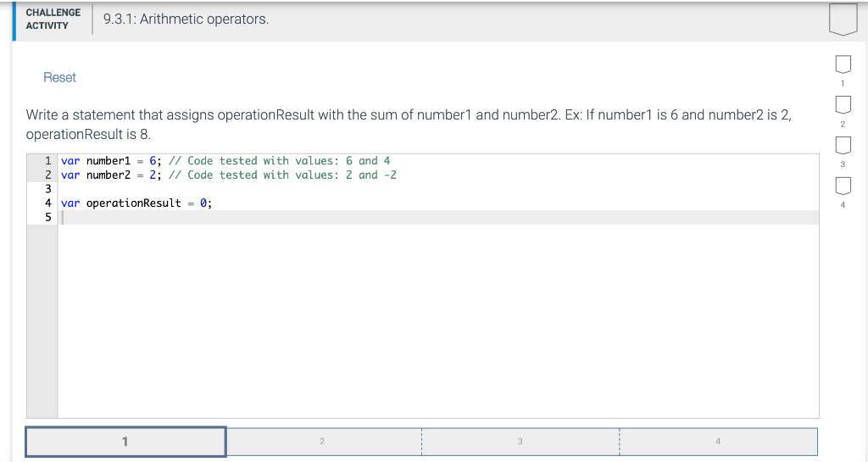Image resolution: width=868 pixels, height=462 pixels.
Task: Place cursor on empty line 5 of editor
Action: pyautogui.click(x=438, y=218)
